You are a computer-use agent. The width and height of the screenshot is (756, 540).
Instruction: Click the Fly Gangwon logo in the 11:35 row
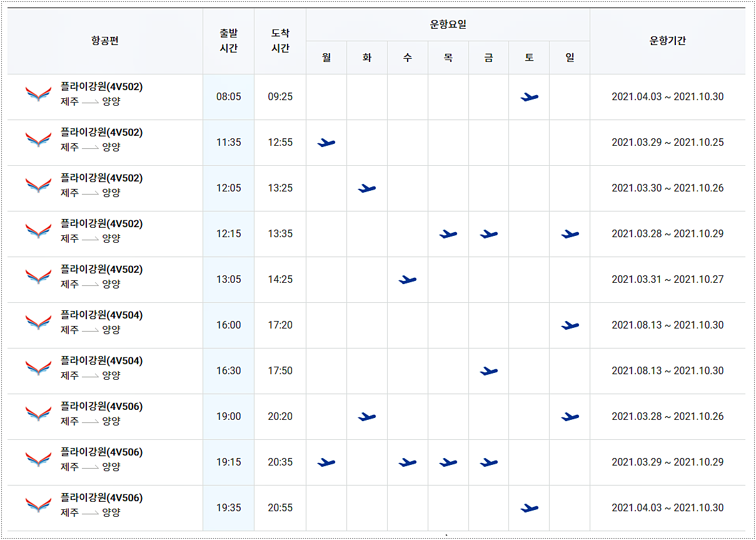[39, 140]
